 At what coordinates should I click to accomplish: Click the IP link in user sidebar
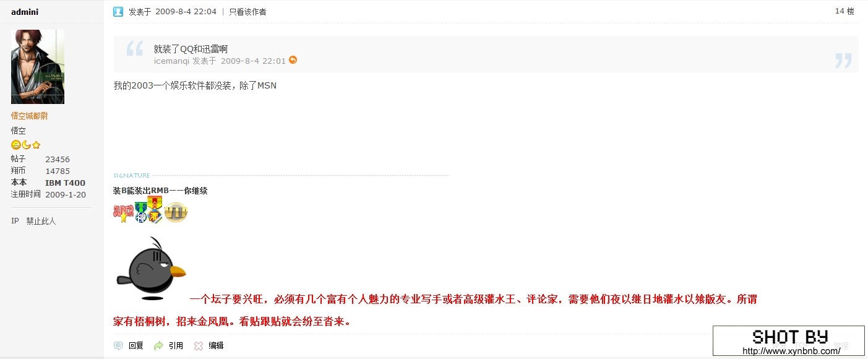[15, 221]
